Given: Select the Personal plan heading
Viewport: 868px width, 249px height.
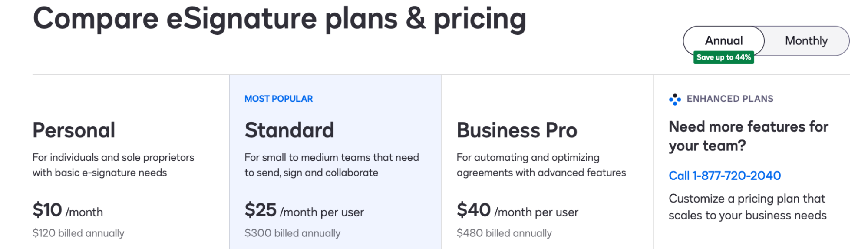Looking at the screenshot, I should point(74,130).
